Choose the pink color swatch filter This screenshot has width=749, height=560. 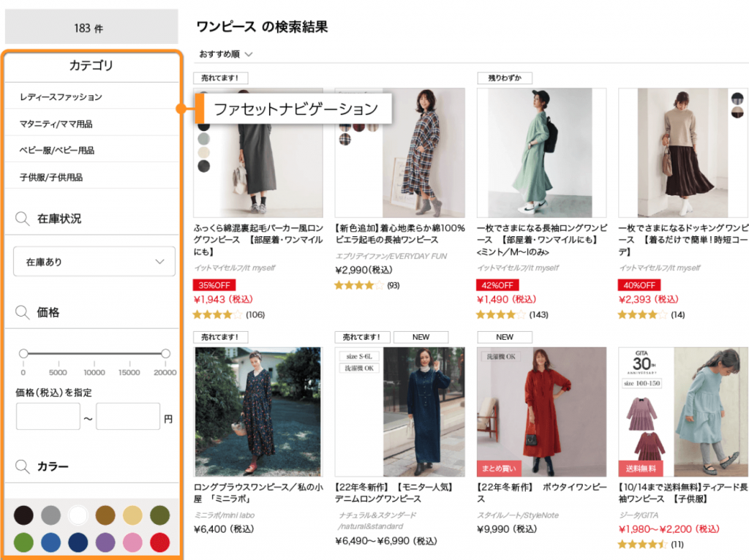pyautogui.click(x=132, y=542)
